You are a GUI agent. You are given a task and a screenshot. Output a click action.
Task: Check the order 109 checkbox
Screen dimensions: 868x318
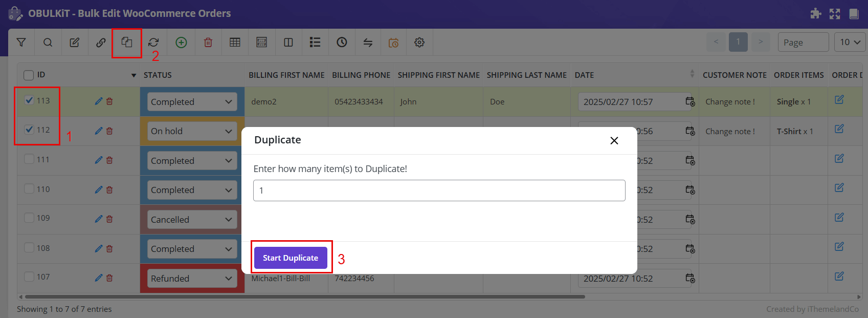(29, 218)
